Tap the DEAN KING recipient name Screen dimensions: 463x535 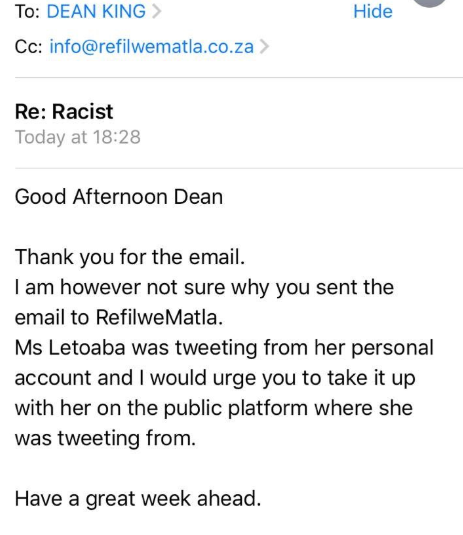click(96, 11)
